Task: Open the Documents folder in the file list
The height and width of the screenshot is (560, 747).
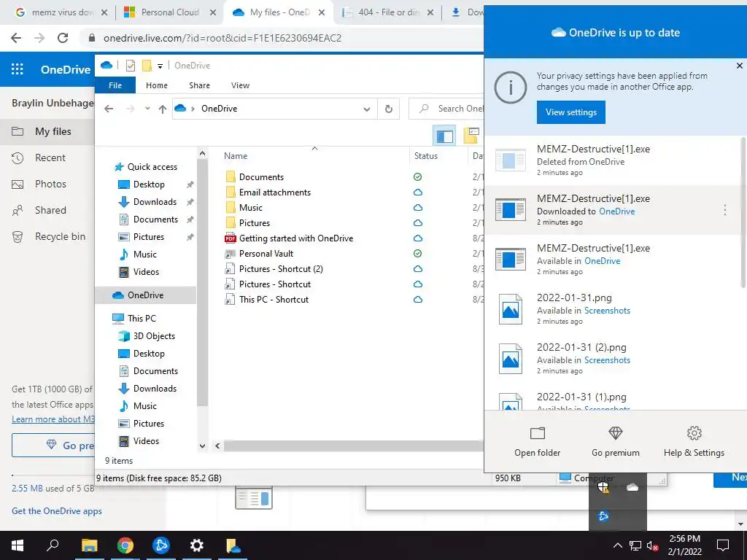Action: pyautogui.click(x=261, y=177)
